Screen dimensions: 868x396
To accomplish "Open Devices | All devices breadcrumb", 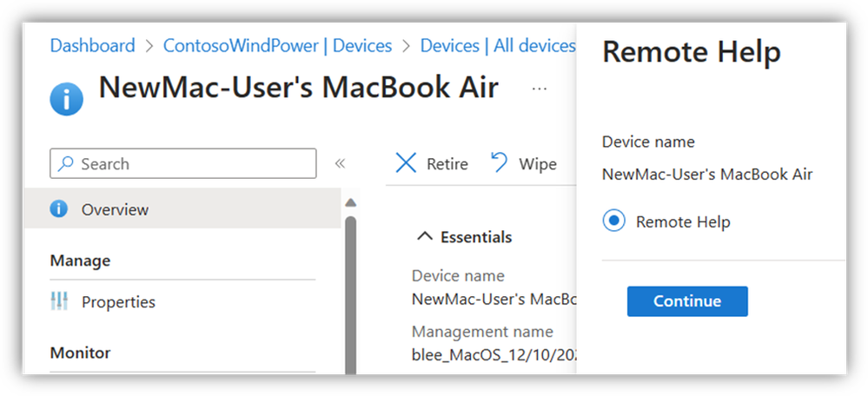I will pos(498,45).
